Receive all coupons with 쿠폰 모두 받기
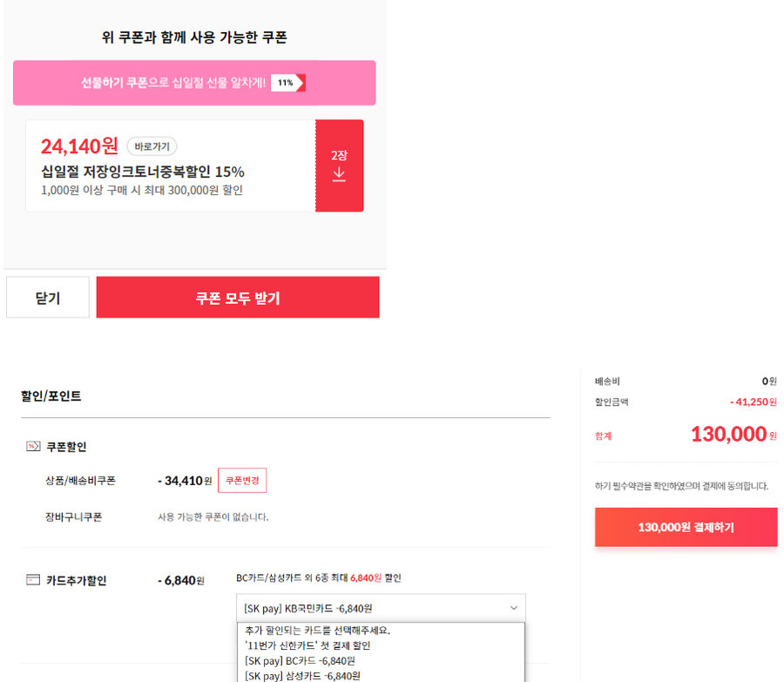 point(238,298)
